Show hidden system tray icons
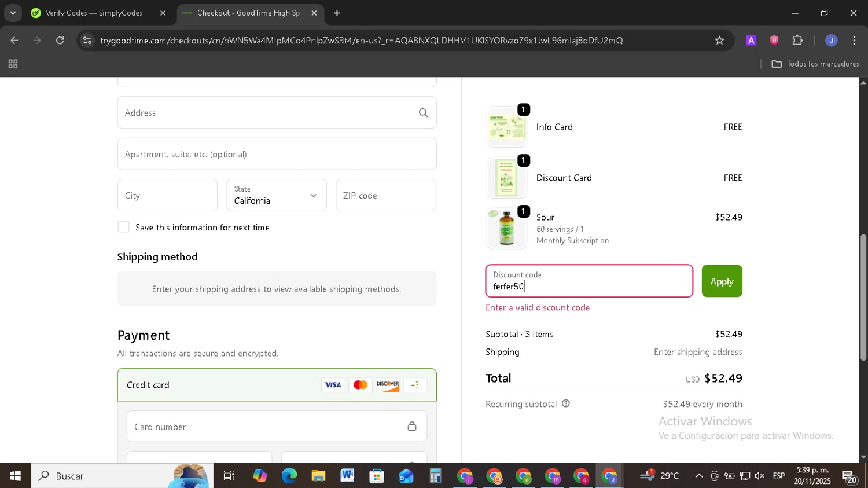The width and height of the screenshot is (868, 488). [699, 476]
